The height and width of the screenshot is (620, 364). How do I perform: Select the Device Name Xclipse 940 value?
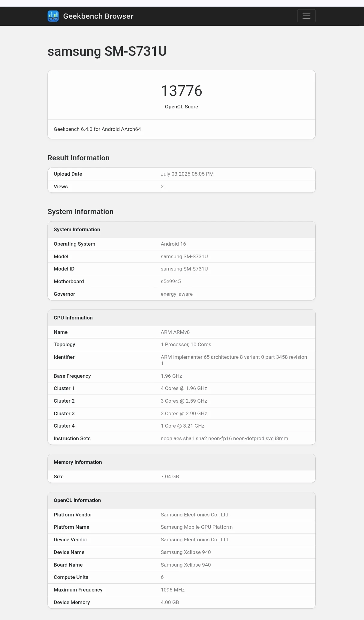pyautogui.click(x=185, y=552)
